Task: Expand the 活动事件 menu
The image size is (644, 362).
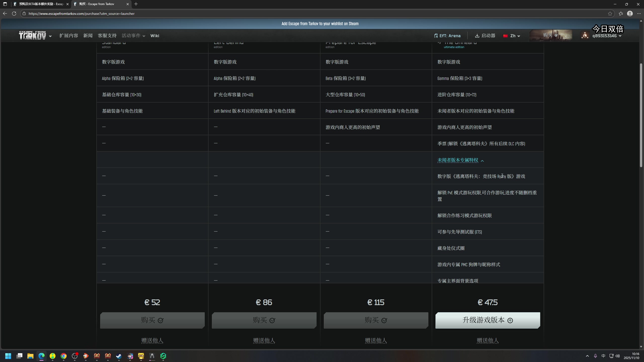Action: [133, 36]
